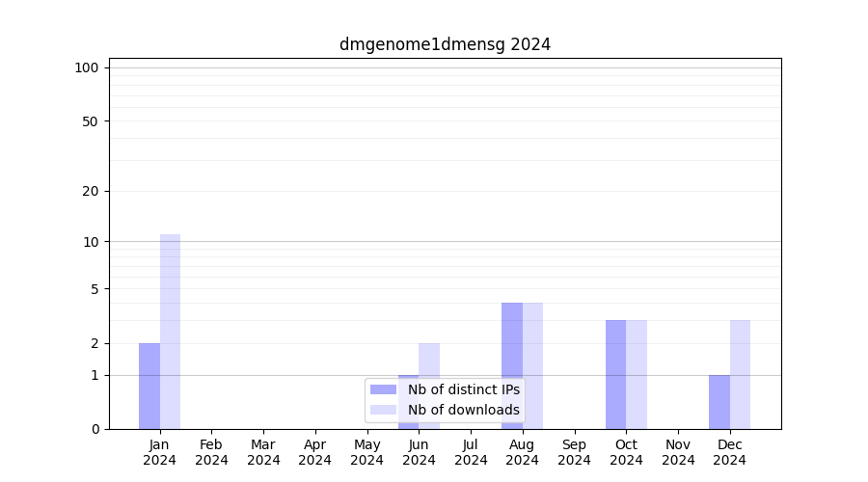Image resolution: width=868 pixels, height=482 pixels.
Task: Click the Feb 2024 x-axis label
Action: click(x=211, y=452)
